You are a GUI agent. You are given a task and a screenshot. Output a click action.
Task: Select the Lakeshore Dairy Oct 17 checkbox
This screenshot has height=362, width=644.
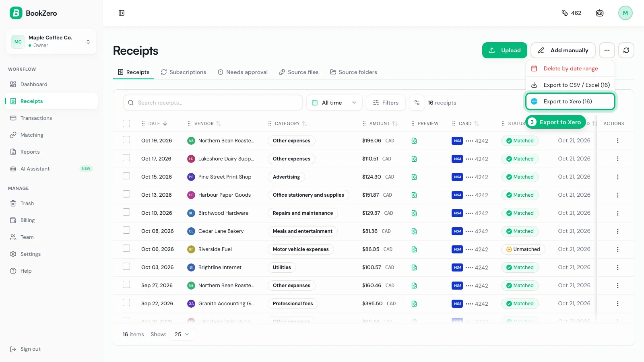pos(126,158)
